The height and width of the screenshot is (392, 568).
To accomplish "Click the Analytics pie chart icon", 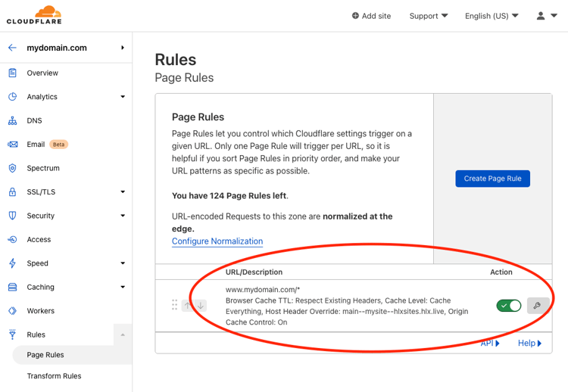I will [12, 97].
